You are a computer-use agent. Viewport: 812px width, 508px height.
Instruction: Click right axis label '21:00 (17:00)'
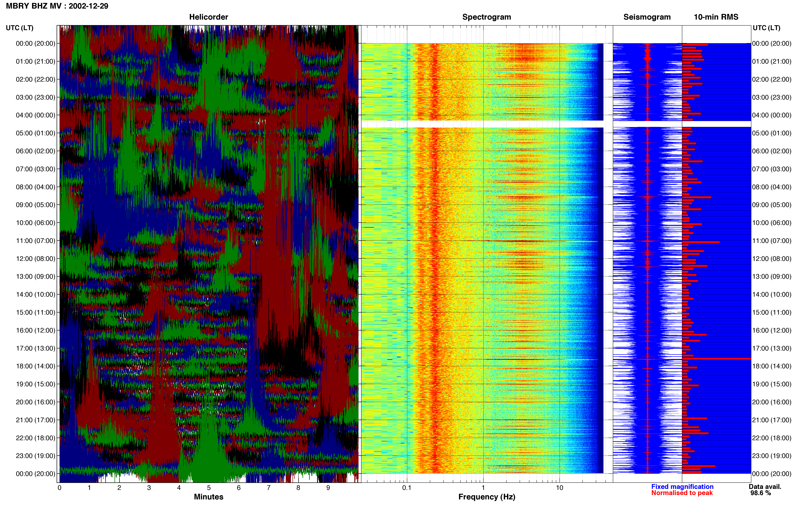772,420
